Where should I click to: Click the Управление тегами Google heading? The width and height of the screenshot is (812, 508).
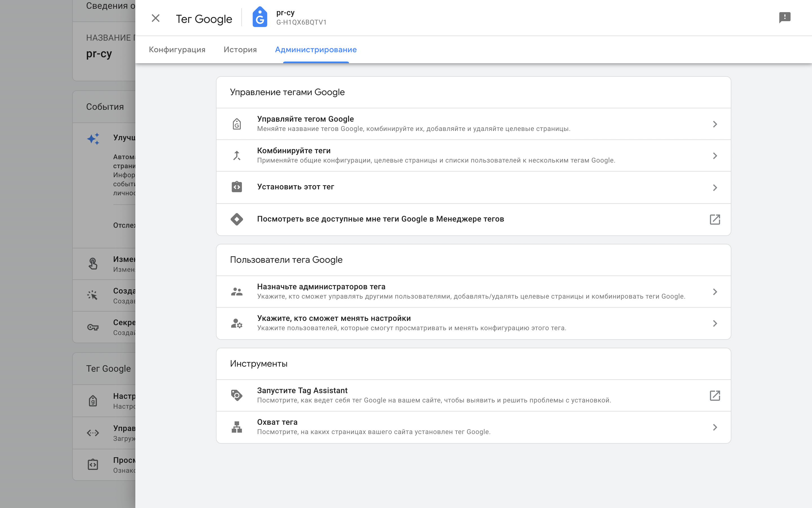287,92
